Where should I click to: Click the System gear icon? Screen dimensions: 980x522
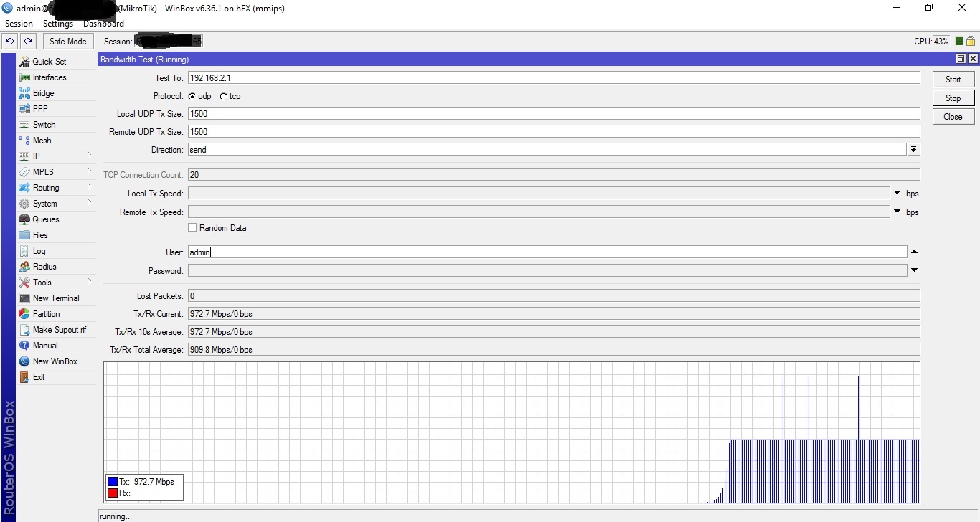(24, 204)
